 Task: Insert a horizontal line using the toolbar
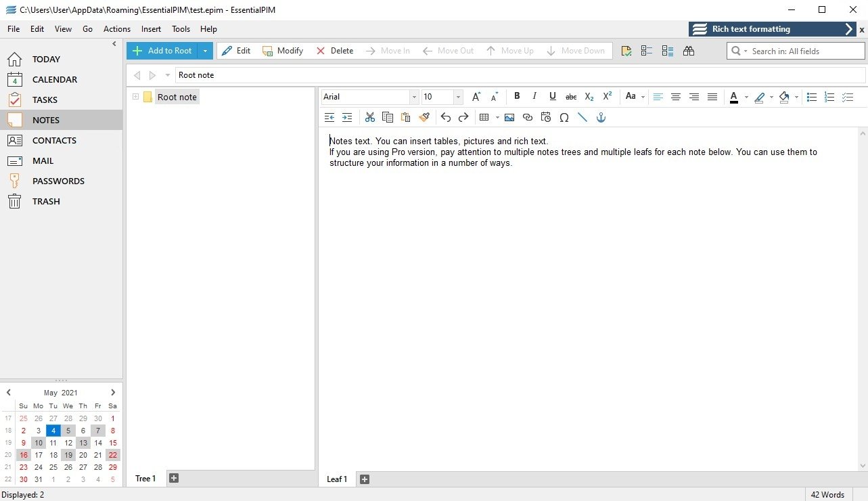click(x=583, y=117)
